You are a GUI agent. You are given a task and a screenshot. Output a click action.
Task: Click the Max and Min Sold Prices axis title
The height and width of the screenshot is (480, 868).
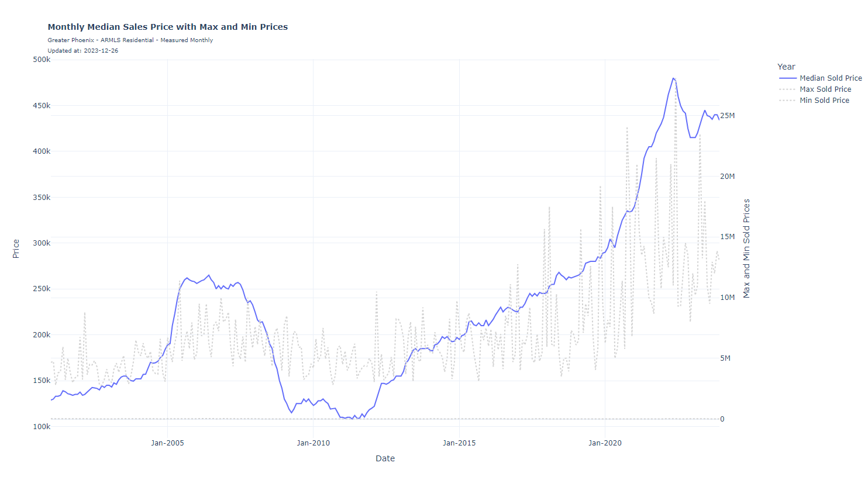[x=746, y=248]
